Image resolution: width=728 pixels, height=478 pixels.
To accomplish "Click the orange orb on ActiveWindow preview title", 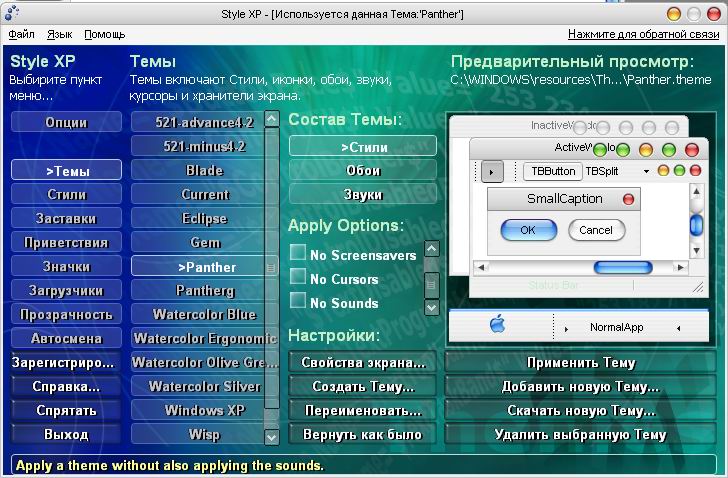I will 646,150.
